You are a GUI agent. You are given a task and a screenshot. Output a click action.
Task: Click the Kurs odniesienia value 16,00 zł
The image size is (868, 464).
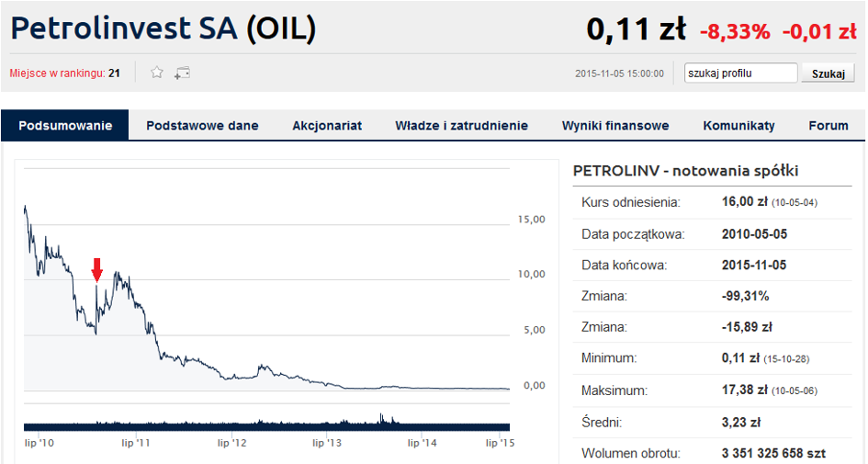tap(745, 201)
